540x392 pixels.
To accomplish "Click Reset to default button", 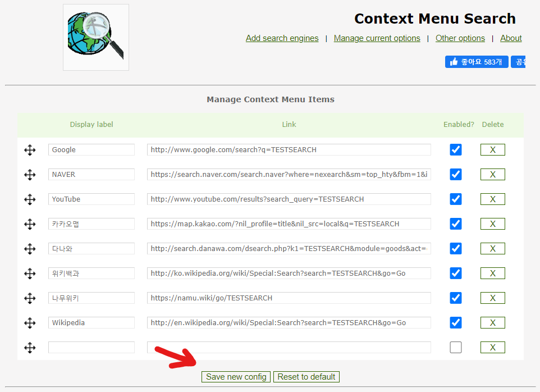I will [306, 377].
